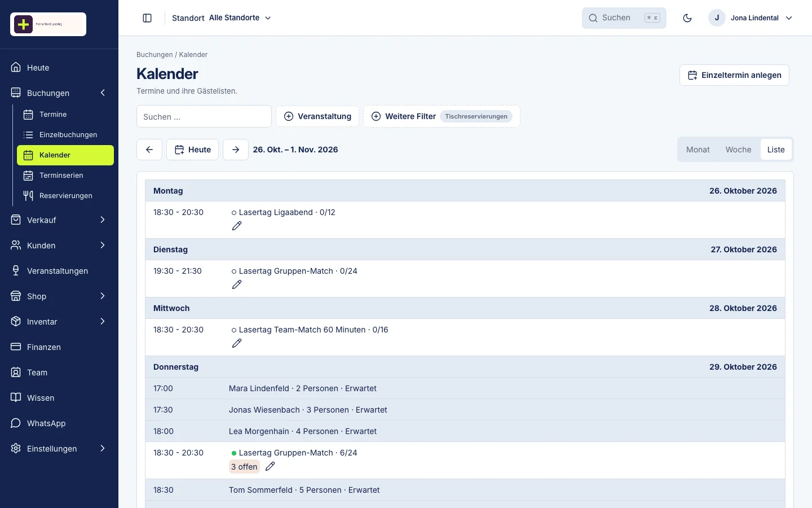The width and height of the screenshot is (812, 508).
Task: Toggle the sidebar collapse icon
Action: (x=147, y=18)
